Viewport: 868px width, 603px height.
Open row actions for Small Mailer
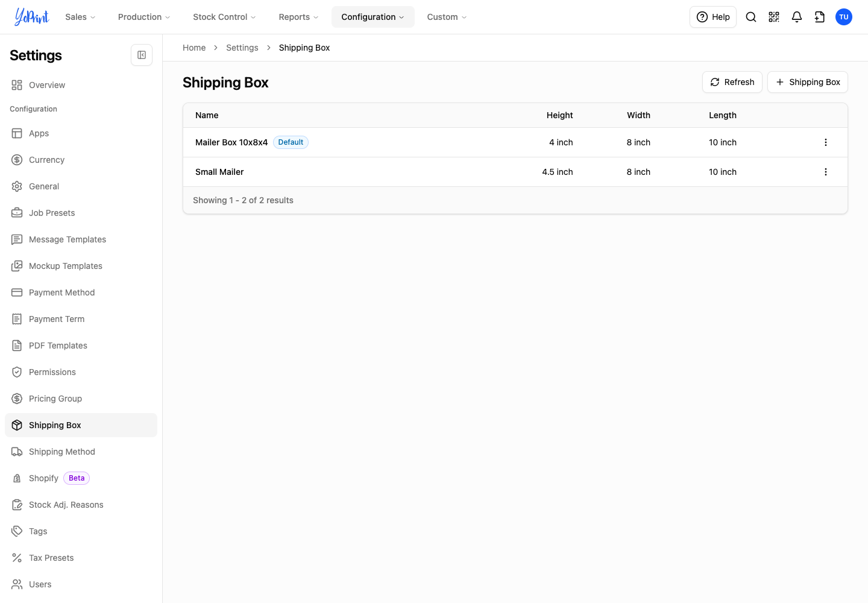(x=826, y=172)
